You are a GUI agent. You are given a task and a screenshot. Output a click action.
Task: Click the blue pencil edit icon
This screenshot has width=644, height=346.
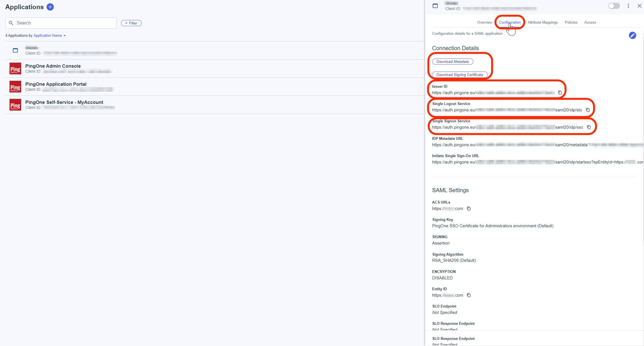[x=632, y=36]
